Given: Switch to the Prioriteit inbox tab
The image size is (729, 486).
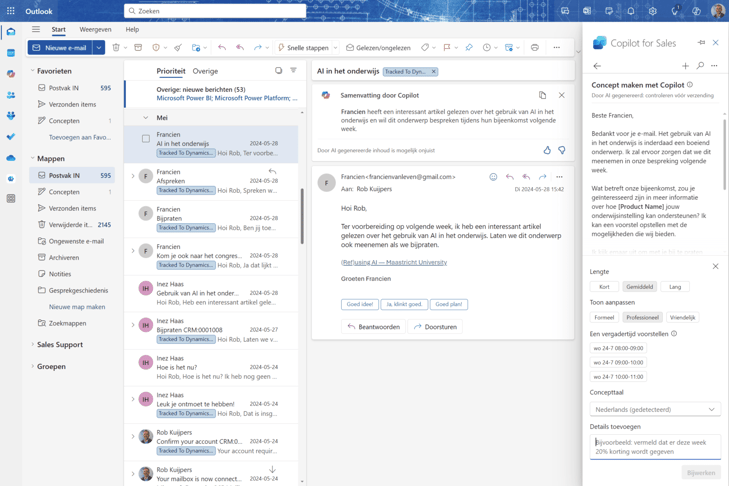Looking at the screenshot, I should click(x=171, y=71).
